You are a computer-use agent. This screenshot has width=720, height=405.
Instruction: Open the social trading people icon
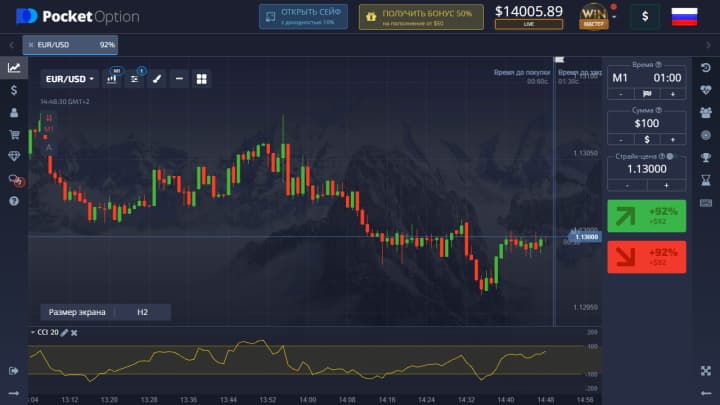(706, 112)
